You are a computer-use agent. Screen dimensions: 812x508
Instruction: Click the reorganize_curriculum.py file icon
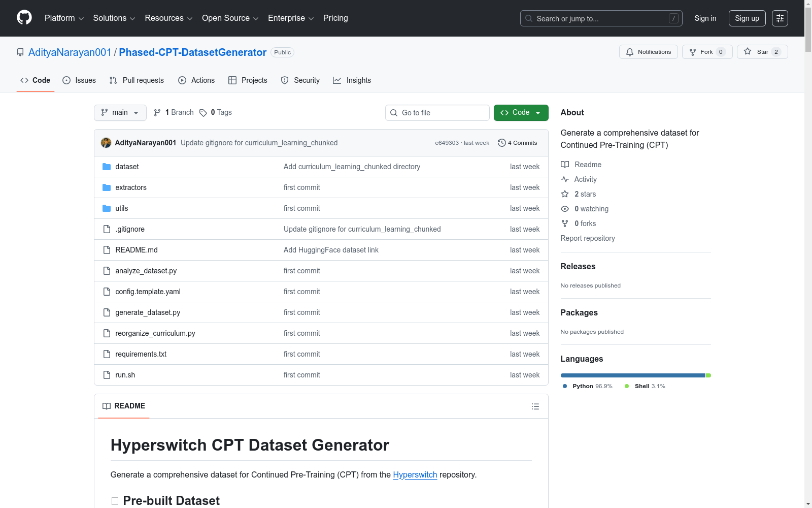(x=107, y=333)
